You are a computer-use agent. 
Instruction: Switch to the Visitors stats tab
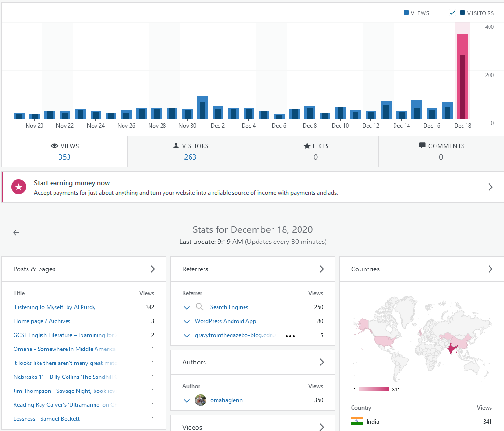190,151
